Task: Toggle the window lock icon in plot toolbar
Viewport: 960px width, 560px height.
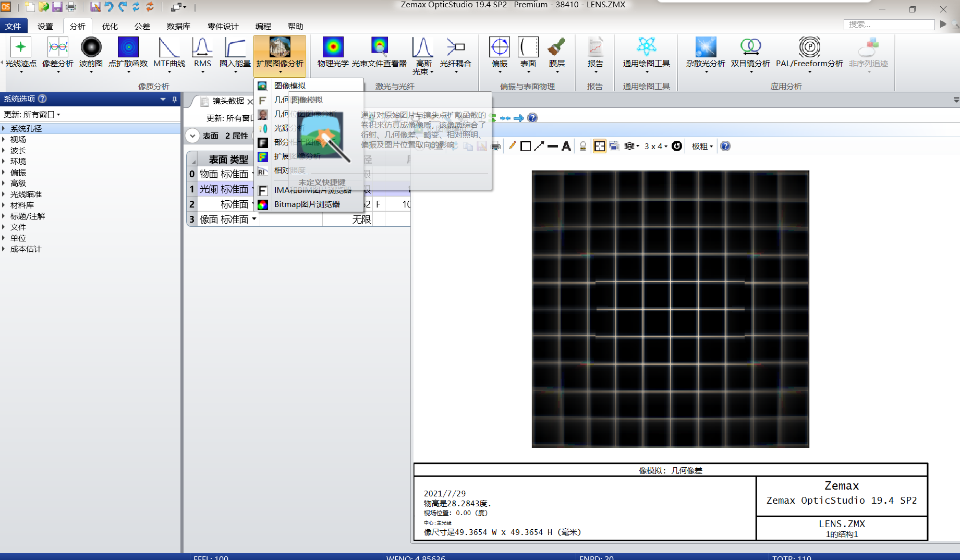Action: coord(583,146)
